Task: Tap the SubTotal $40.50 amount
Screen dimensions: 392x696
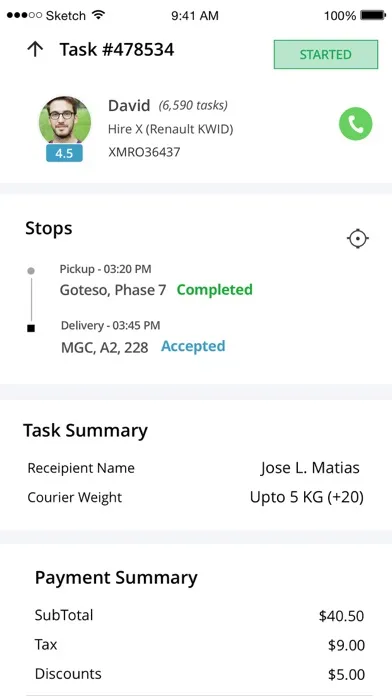Action: pyautogui.click(x=341, y=616)
